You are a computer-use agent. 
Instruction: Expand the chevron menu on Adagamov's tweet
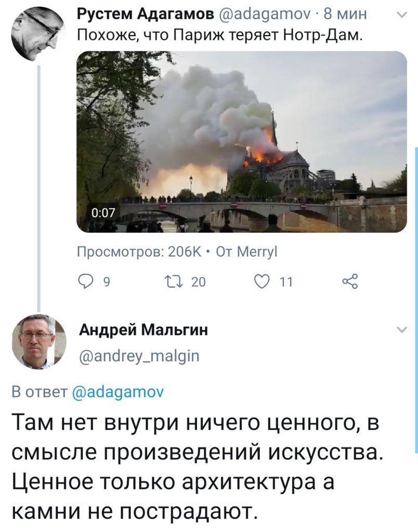pos(402,15)
